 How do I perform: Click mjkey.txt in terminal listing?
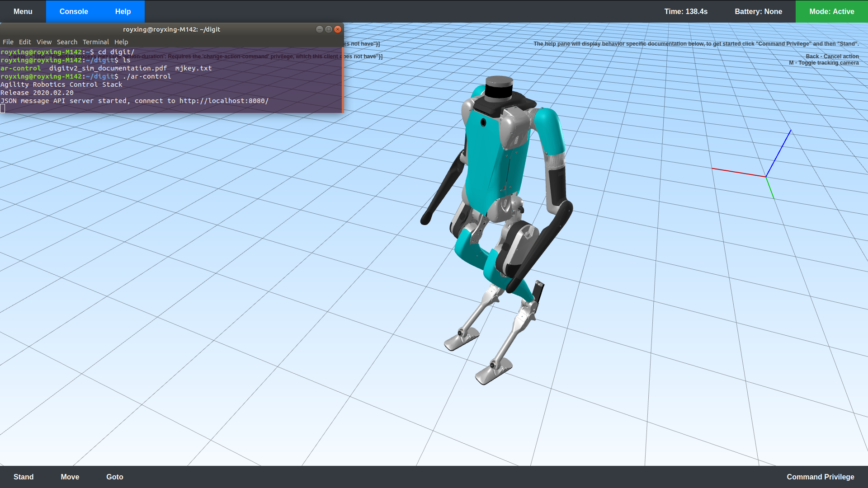[x=193, y=68]
